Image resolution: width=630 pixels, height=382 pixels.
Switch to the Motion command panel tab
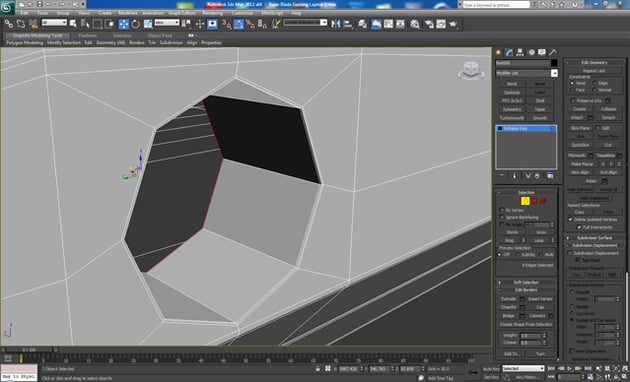tap(531, 52)
